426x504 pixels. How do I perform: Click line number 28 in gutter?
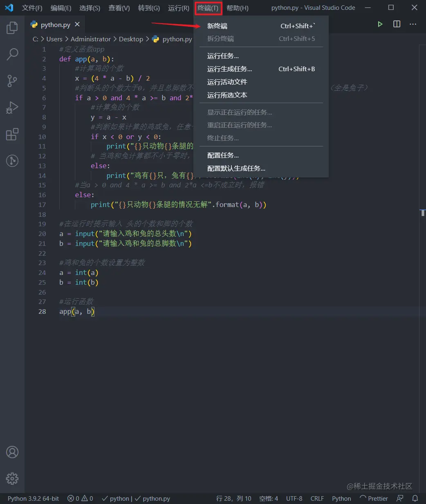(x=42, y=312)
